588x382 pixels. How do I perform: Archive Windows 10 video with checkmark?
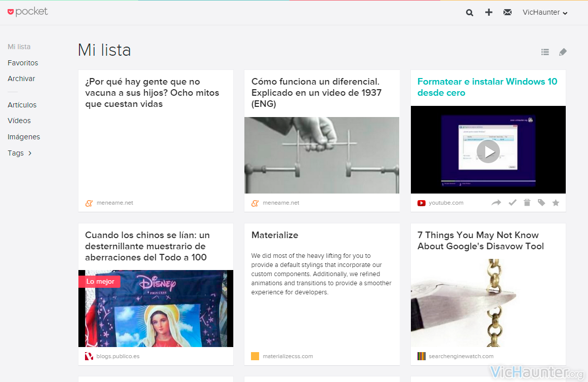[513, 203]
